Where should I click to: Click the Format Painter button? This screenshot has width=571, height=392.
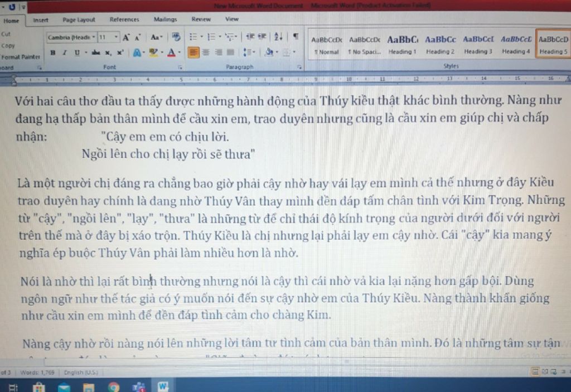click(x=21, y=57)
